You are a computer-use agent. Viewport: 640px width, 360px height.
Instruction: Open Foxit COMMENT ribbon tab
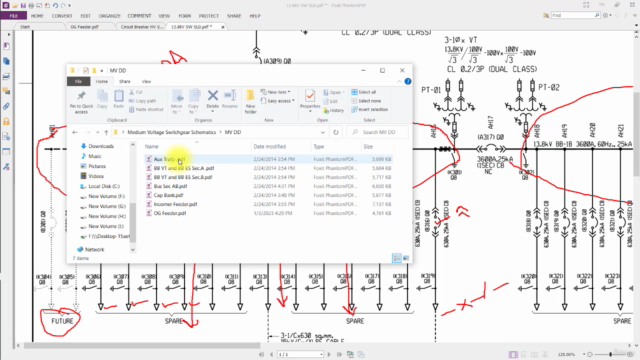(x=139, y=16)
